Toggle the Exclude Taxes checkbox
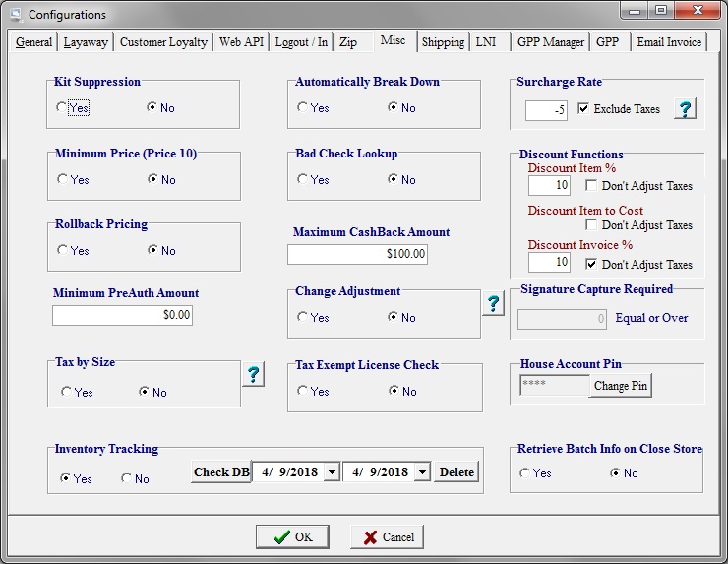Screen dimensions: 728x564 584,108
